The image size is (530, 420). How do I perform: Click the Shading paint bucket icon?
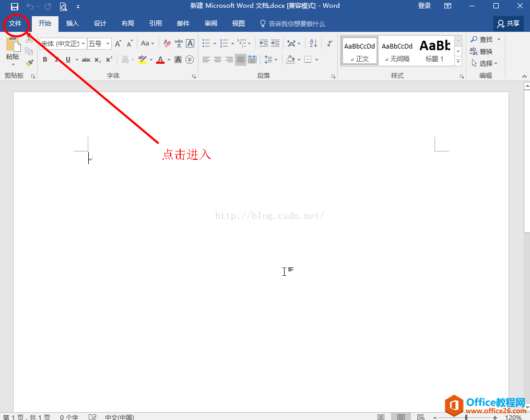291,60
